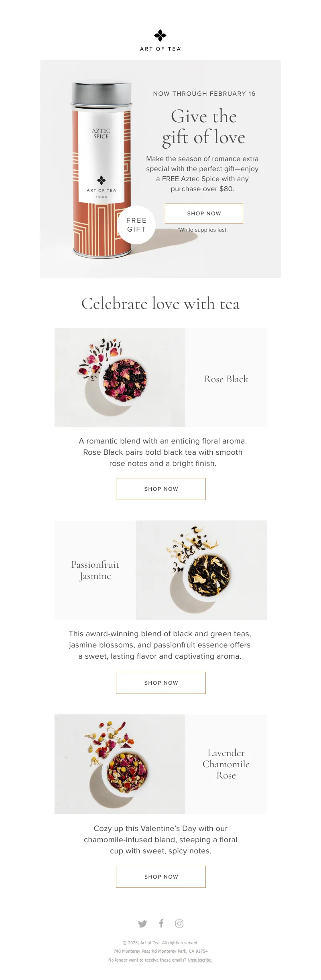This screenshot has height=980, width=321.
Task: Click Shop Now under Rose Black description
Action: click(161, 489)
